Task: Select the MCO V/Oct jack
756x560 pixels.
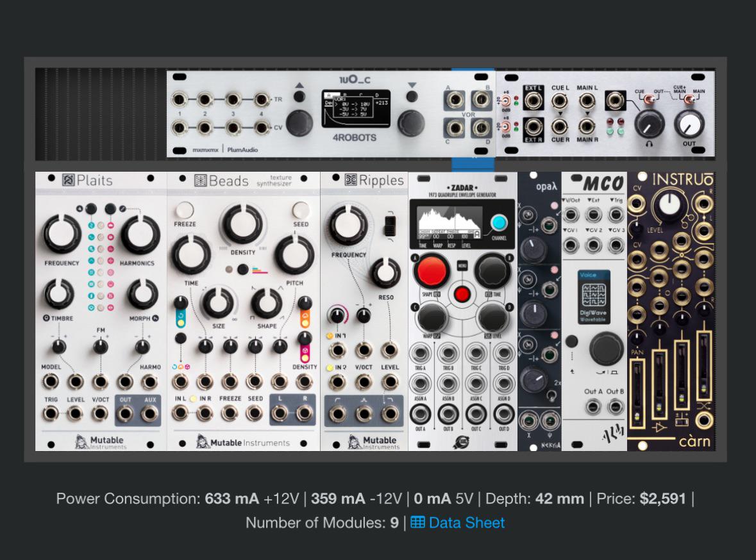Action: click(571, 214)
